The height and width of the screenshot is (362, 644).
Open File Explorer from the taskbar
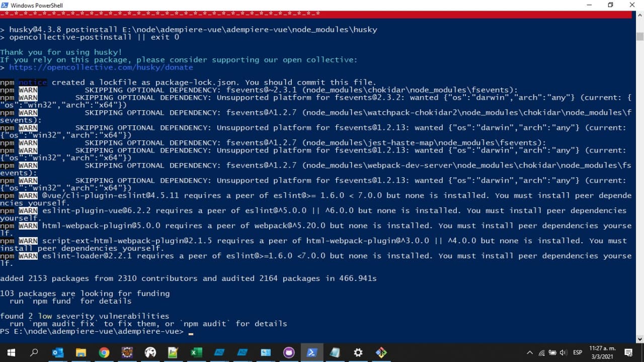81,352
